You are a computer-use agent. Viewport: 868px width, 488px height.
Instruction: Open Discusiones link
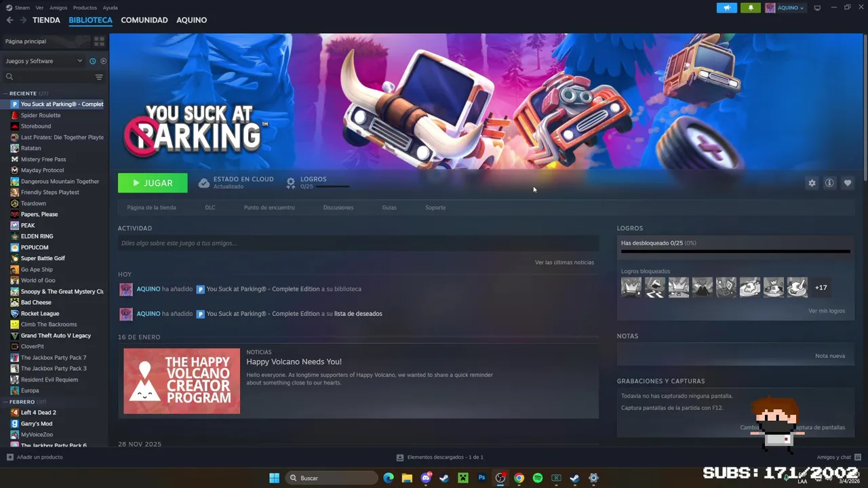tap(338, 207)
